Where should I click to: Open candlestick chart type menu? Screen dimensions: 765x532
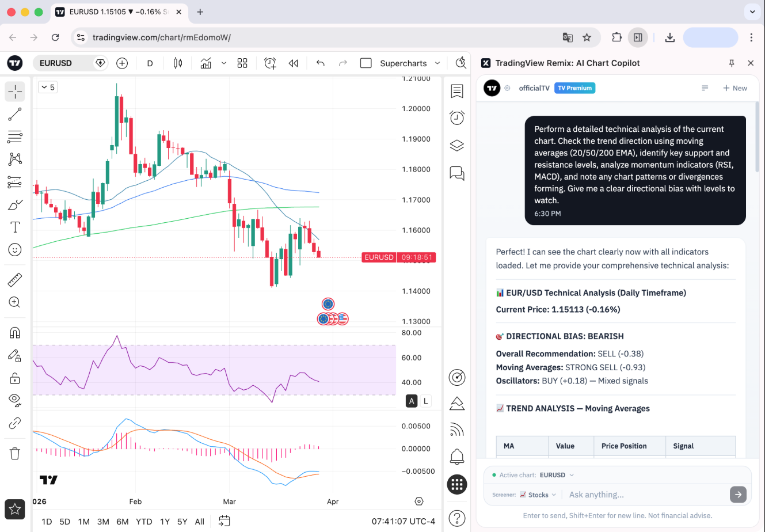pyautogui.click(x=178, y=63)
